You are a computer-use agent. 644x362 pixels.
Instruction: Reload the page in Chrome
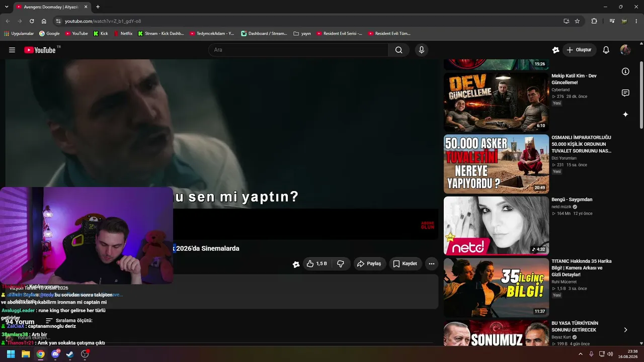tap(32, 21)
